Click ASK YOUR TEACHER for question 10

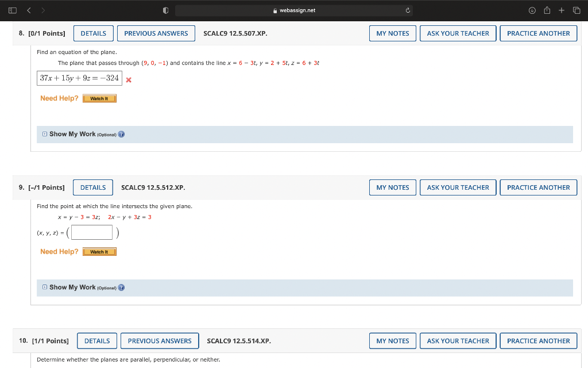click(x=458, y=341)
